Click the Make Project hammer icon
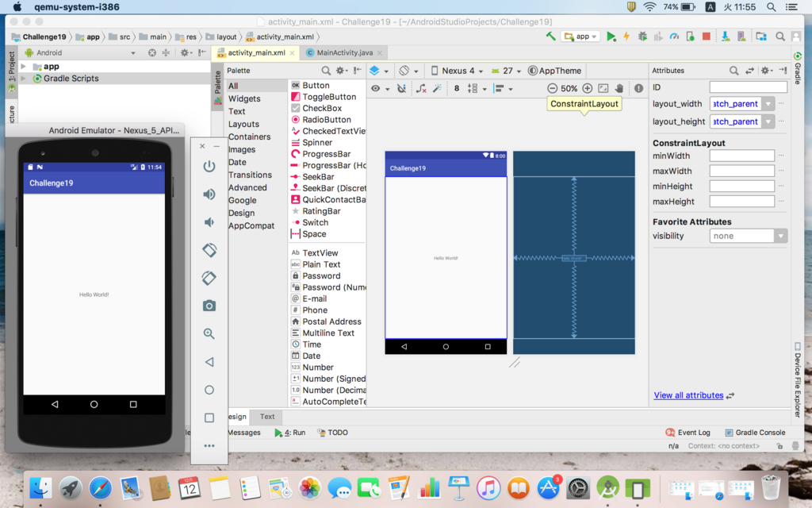This screenshot has height=508, width=812. 550,37
